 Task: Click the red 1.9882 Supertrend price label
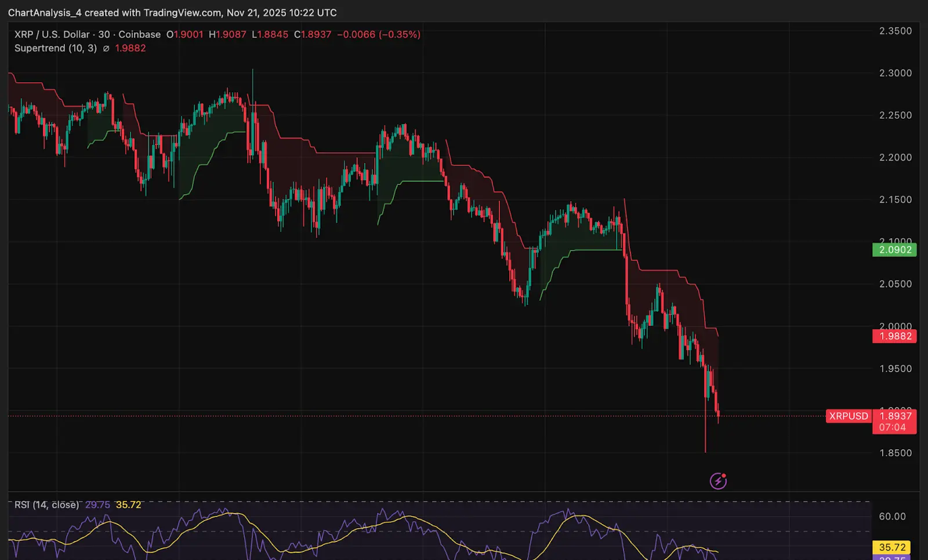[894, 336]
